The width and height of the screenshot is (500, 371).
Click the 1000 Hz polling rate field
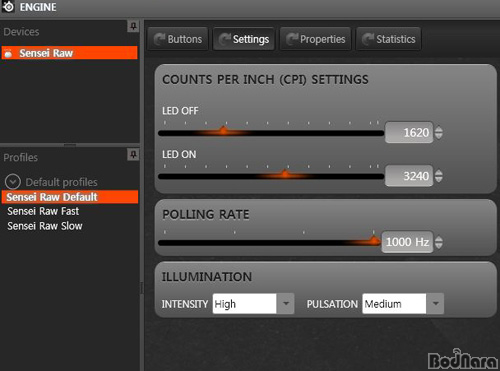[x=407, y=242]
